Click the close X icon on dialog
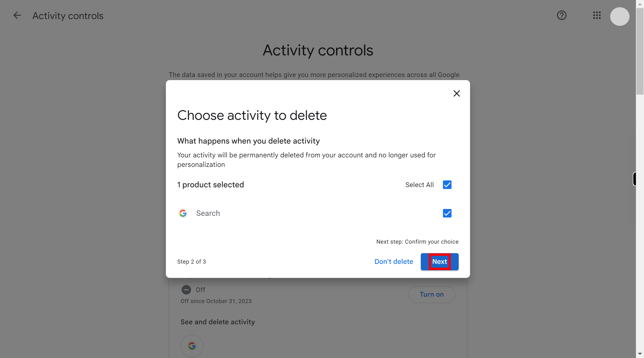Screen dimensions: 644x358 click(x=456, y=93)
